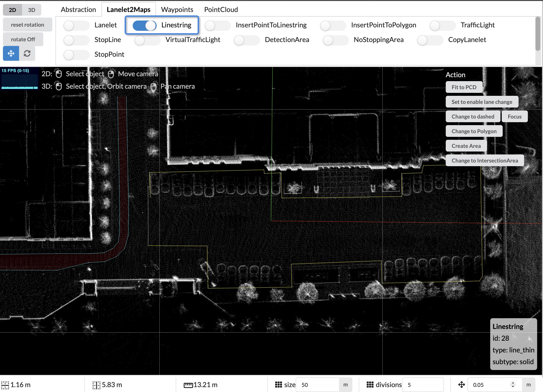Increment the 0.05 value with the stepper
Image resolution: width=543 pixels, height=392 pixels.
512,383
